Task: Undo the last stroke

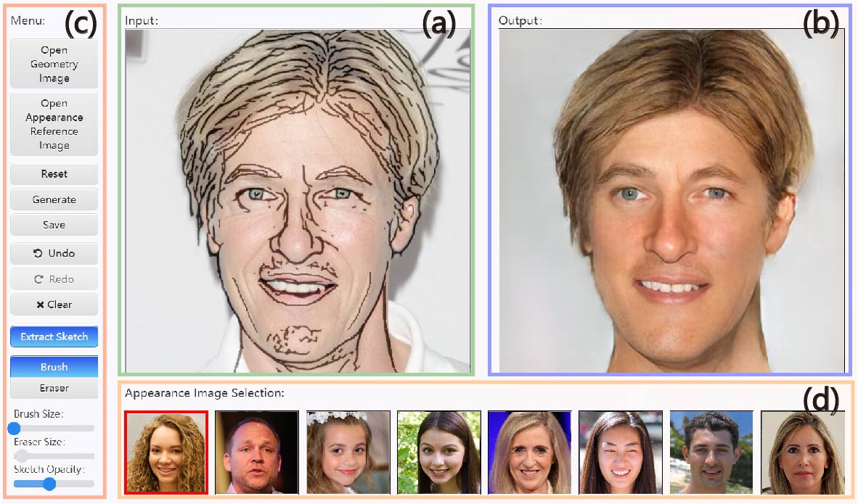Action: 54,253
